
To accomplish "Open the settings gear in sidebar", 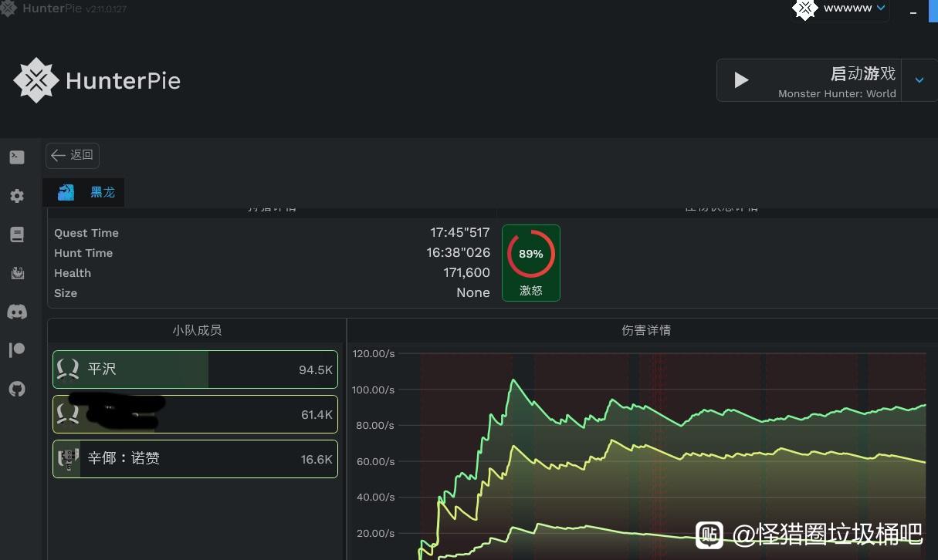I will click(x=17, y=196).
